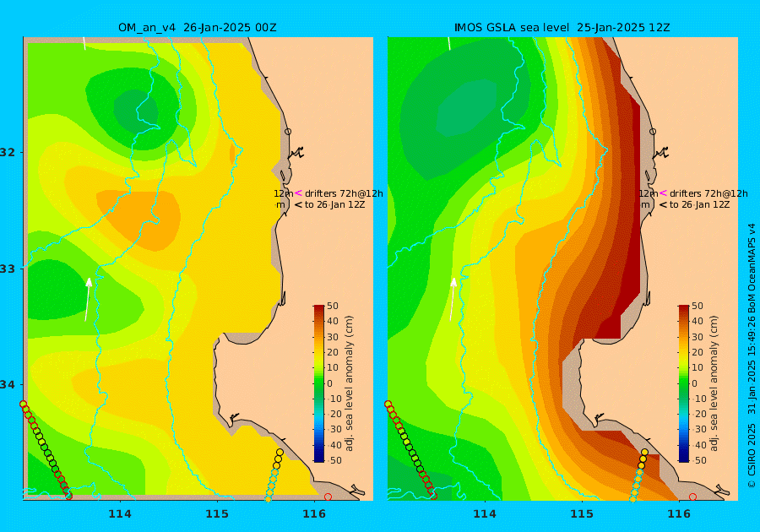Viewport: 760px width, 532px height.
Task: Click the left title 'OM_an_v4 26-Jan-2025 00Z'
Action: pos(198,28)
